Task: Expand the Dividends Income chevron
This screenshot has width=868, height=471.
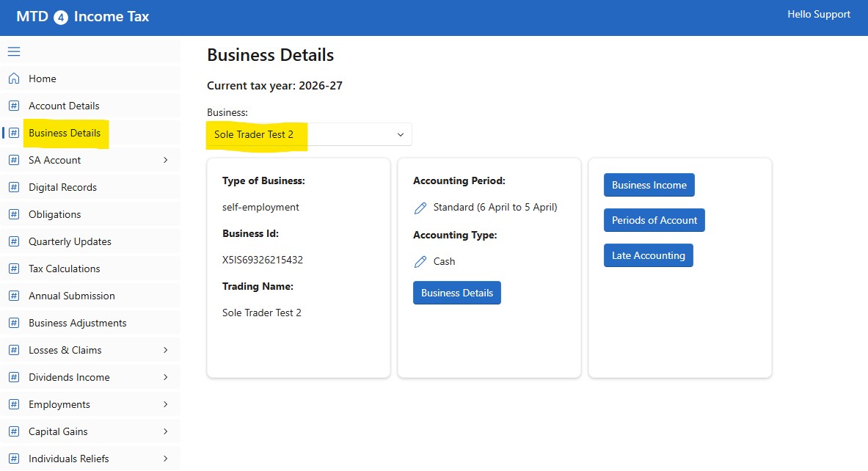Action: click(166, 377)
